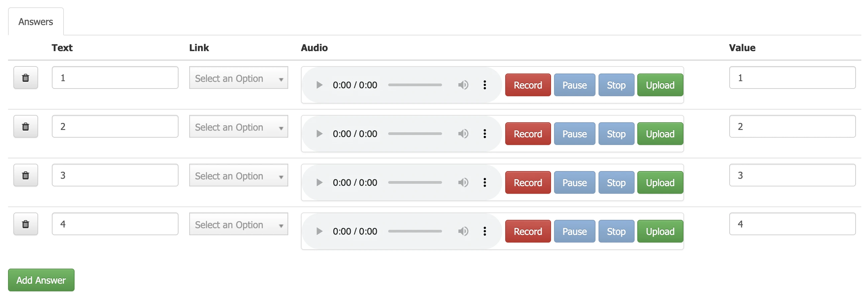Screen dimensions: 868x296
Task: Click the Add Answer button
Action: click(41, 280)
